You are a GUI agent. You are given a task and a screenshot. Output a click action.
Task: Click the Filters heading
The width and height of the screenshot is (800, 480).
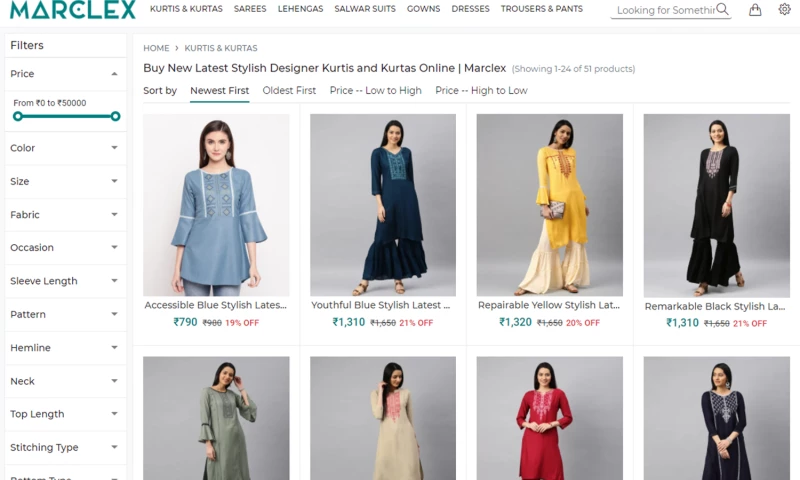point(27,45)
